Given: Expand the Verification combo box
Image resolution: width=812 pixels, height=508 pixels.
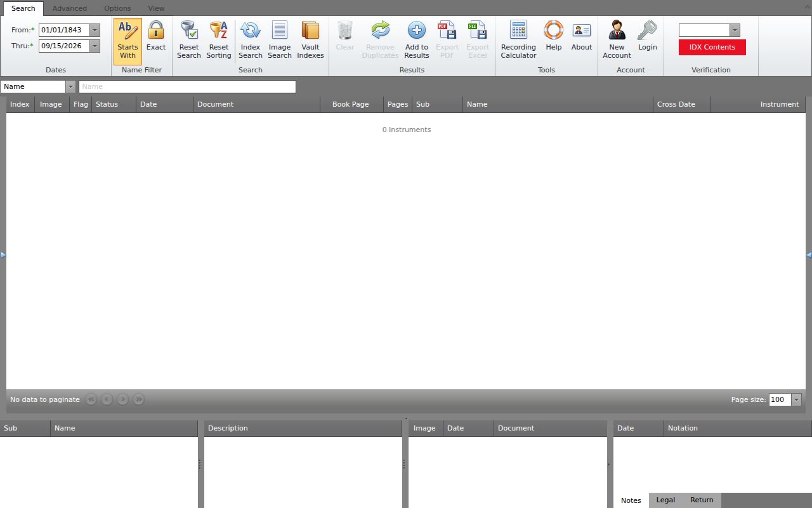Looking at the screenshot, I should point(735,30).
